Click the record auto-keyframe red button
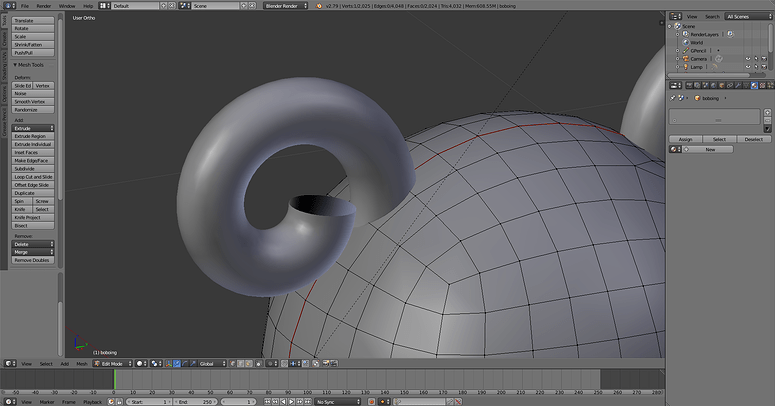775x406 pixels. (x=372, y=402)
